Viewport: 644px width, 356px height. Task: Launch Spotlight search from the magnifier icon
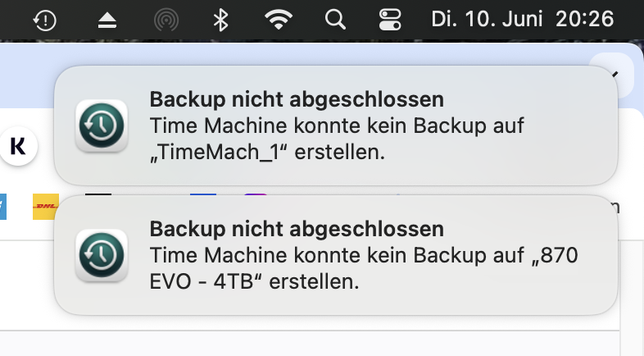[334, 21]
